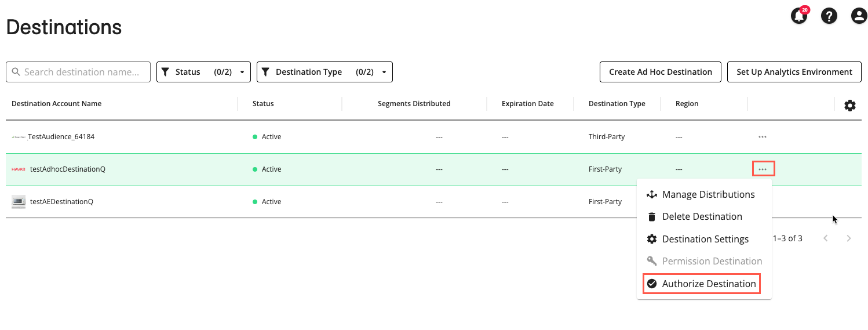Open more options for TestAudience_64184 row
Viewport: 868px width, 330px height.
(x=763, y=137)
